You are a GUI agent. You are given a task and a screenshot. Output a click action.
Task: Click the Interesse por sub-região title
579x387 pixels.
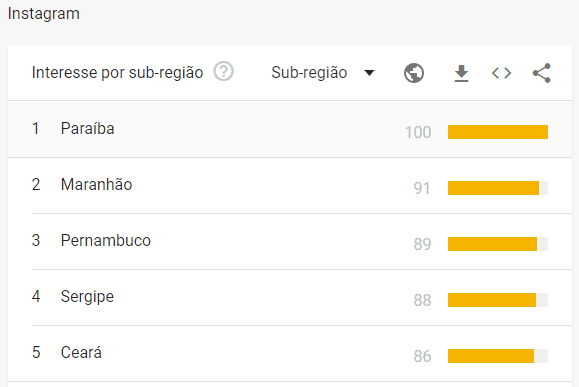(x=117, y=73)
